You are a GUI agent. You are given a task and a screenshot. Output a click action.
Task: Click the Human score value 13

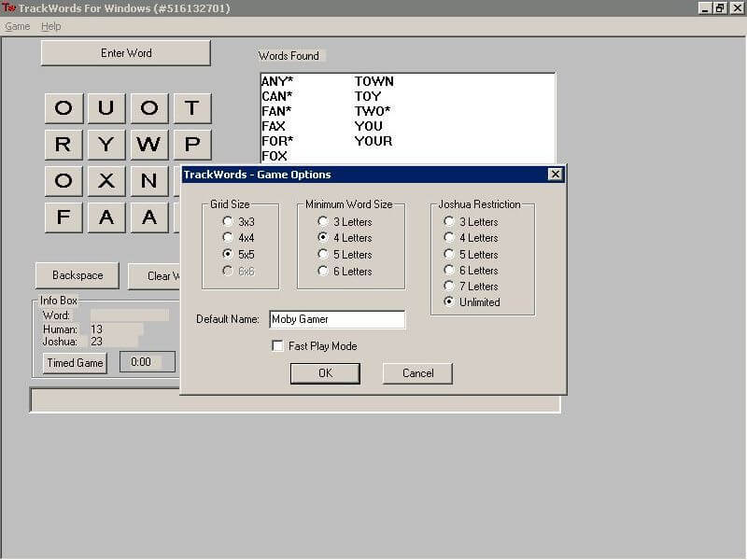[x=97, y=329]
